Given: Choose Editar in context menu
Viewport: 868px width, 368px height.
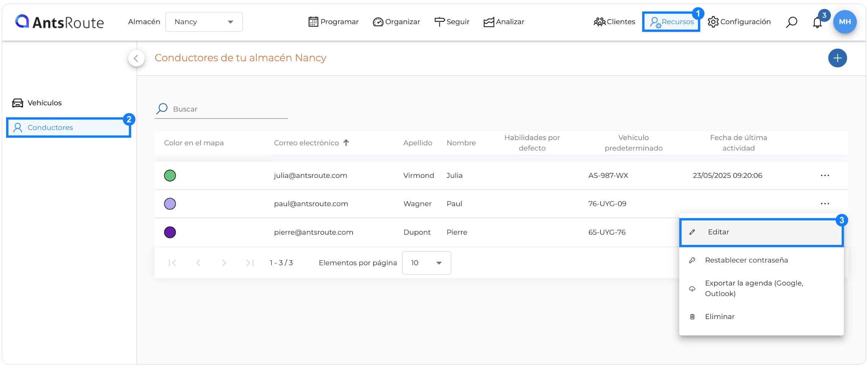Looking at the screenshot, I should pyautogui.click(x=761, y=232).
